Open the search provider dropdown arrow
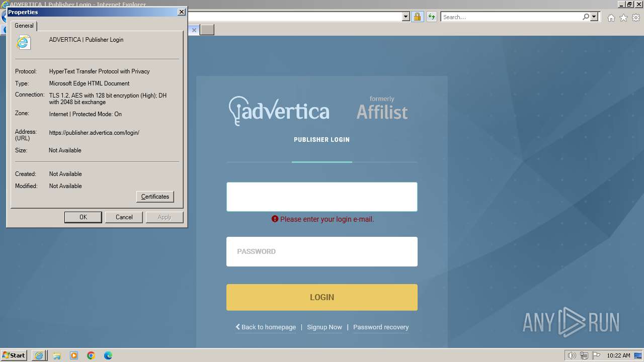 (594, 17)
